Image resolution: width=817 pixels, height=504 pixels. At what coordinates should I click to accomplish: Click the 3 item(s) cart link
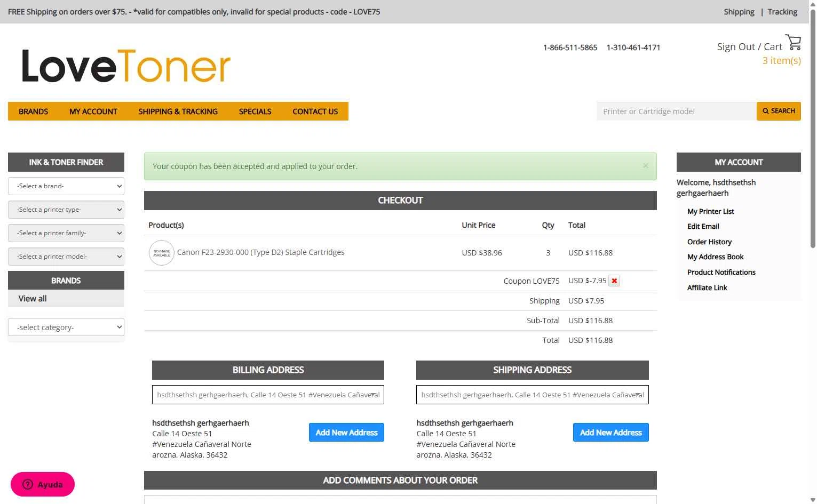[x=781, y=60]
